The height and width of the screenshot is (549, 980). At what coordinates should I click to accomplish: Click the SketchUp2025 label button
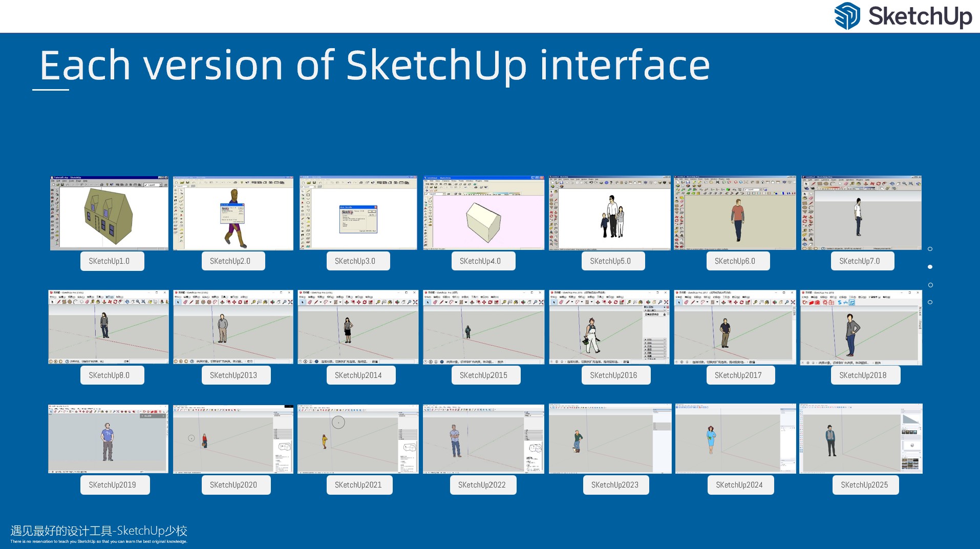click(865, 485)
